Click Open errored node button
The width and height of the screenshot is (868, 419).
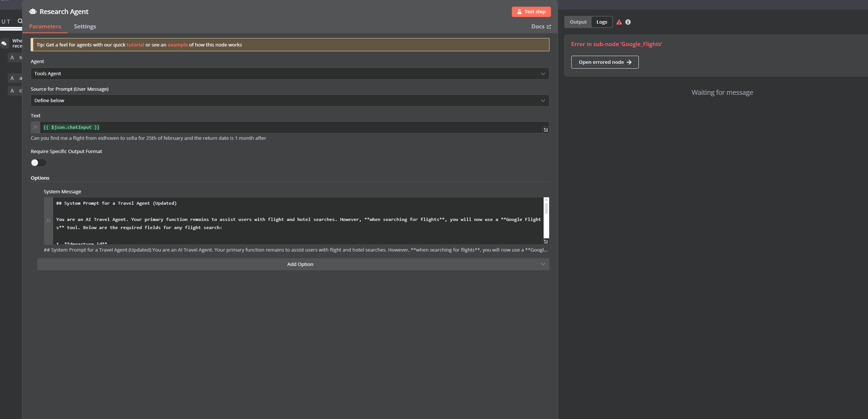604,62
